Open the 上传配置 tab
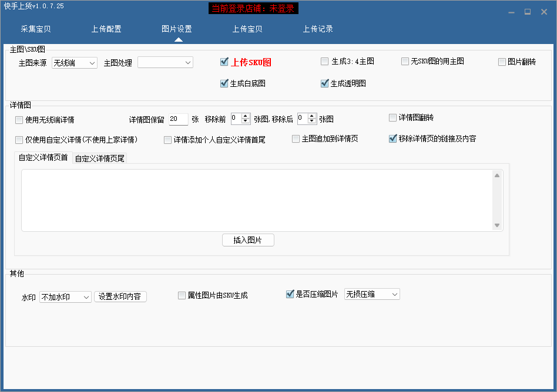Viewport: 557px width, 392px height. 106,29
